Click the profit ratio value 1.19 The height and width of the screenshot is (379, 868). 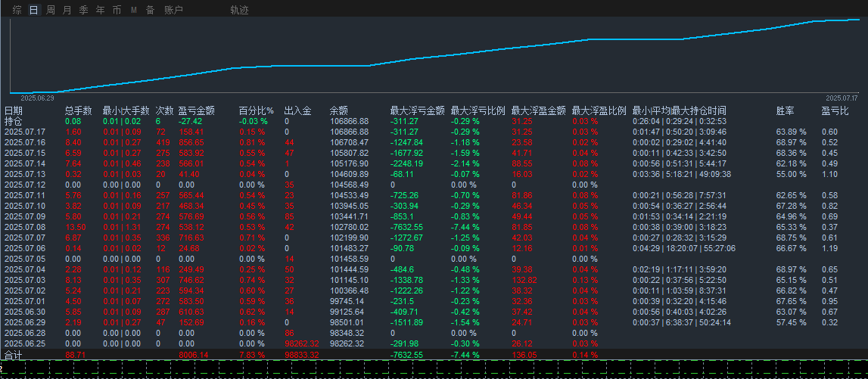coord(830,247)
